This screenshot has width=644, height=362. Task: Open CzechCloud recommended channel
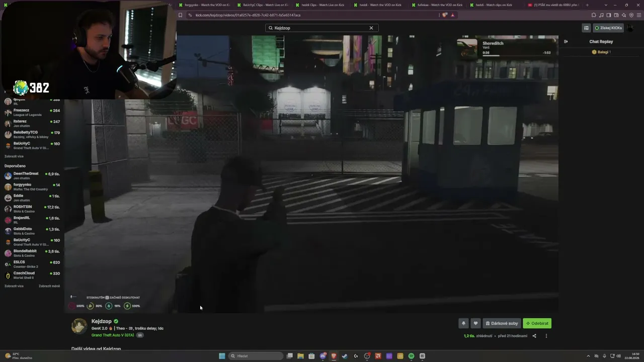coord(32,275)
